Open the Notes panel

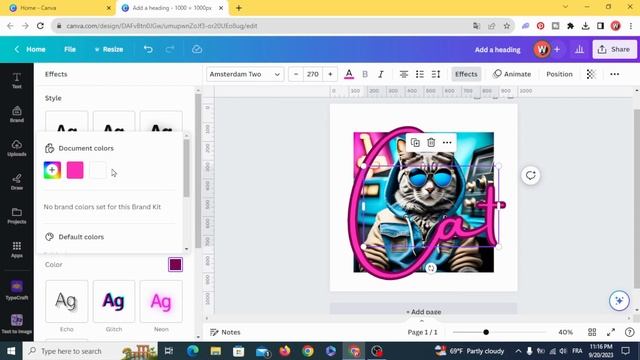point(225,332)
